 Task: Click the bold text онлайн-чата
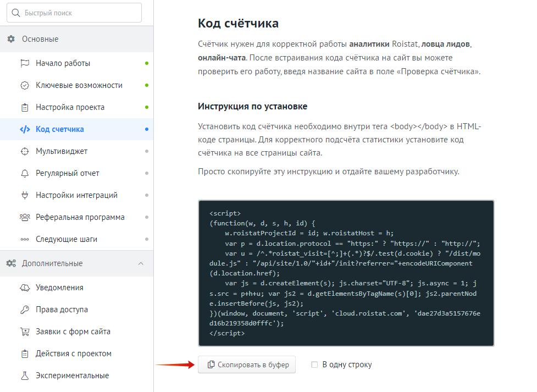(x=222, y=58)
